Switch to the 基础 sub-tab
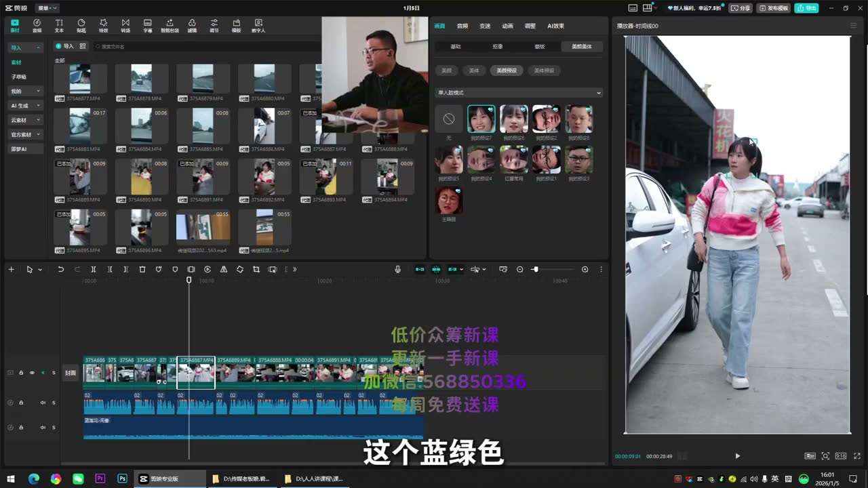The width and height of the screenshot is (868, 488). (x=456, y=47)
